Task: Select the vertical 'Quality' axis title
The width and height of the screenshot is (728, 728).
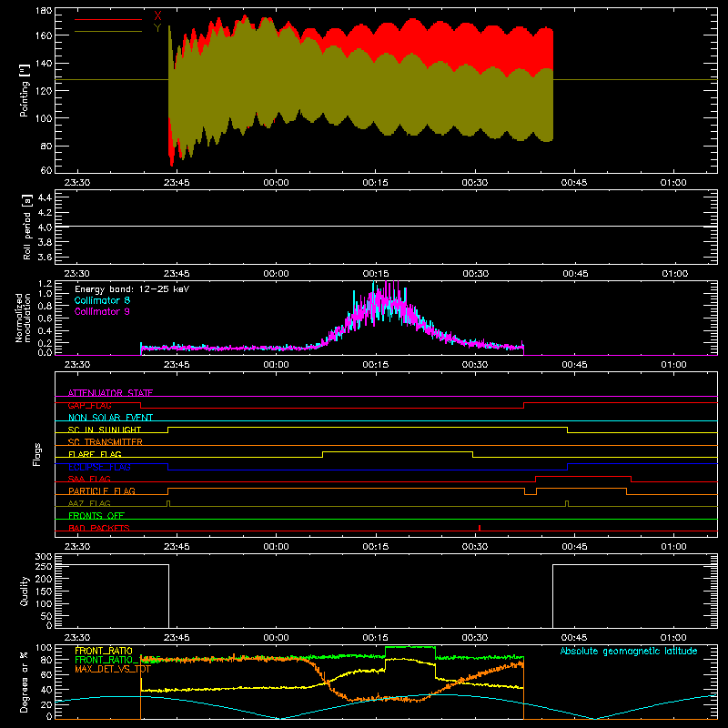Action: [25, 591]
